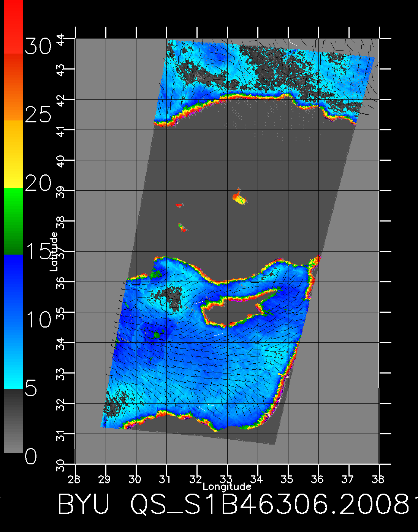Click the colorbar scale label "25"
The width and height of the screenshot is (418, 532).
[x=38, y=114]
